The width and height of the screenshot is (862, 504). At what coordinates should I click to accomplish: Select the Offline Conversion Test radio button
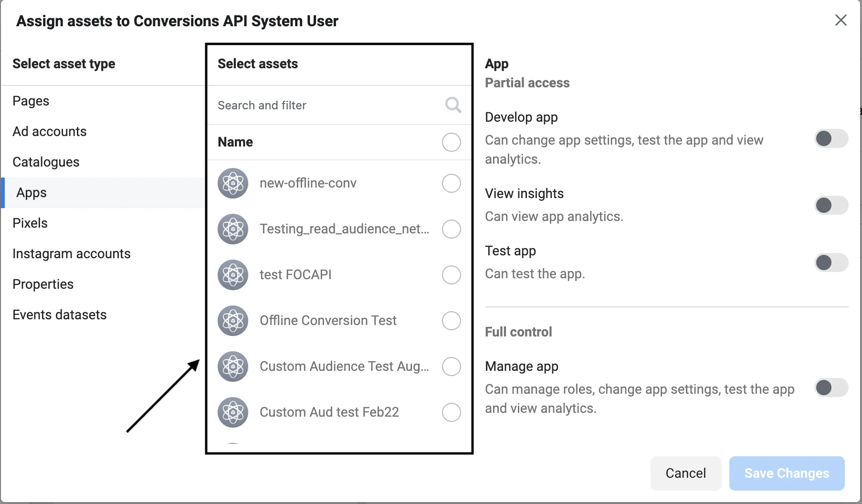451,321
